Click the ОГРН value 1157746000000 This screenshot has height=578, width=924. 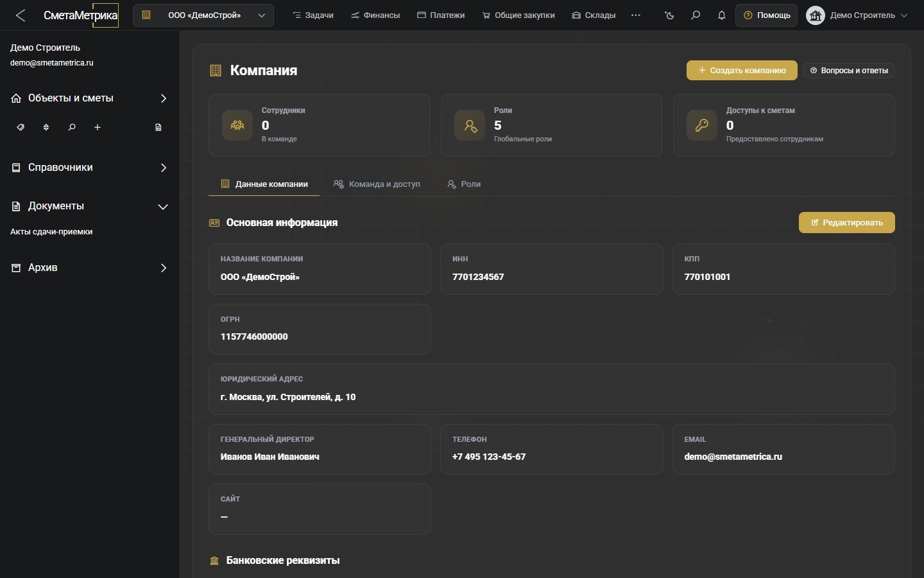(x=254, y=337)
